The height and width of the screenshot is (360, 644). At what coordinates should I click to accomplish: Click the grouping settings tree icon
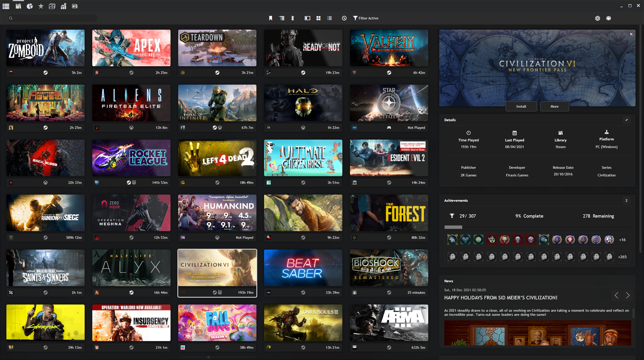tap(282, 18)
